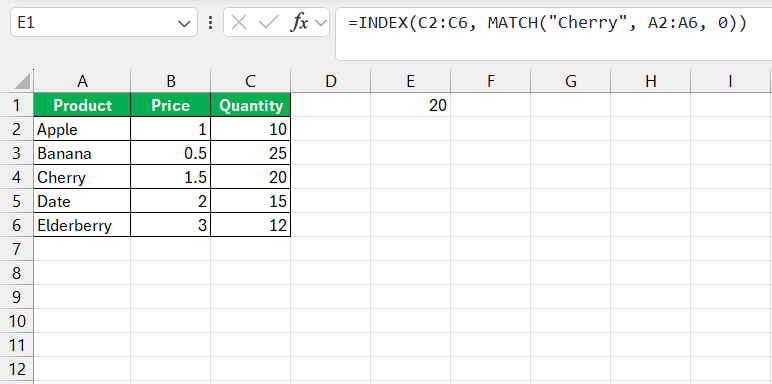Select column B header
772x384 pixels.
pos(170,81)
